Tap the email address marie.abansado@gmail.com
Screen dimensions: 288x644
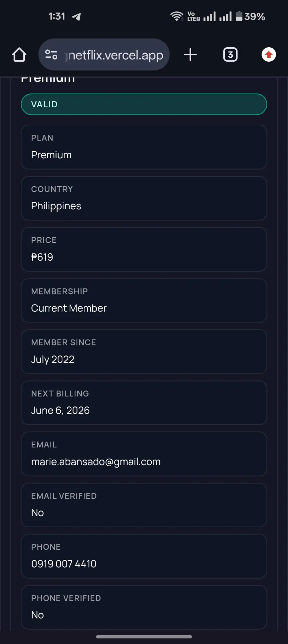point(96,462)
